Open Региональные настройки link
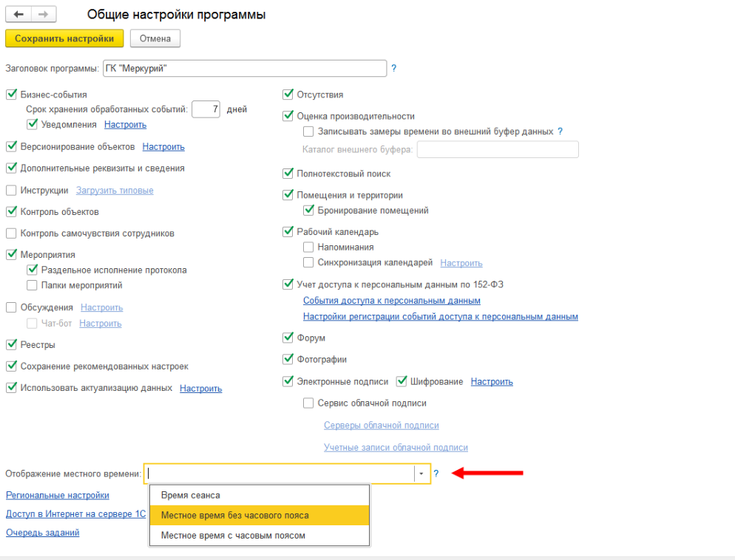Screen dimensions: 735x560 [58, 496]
